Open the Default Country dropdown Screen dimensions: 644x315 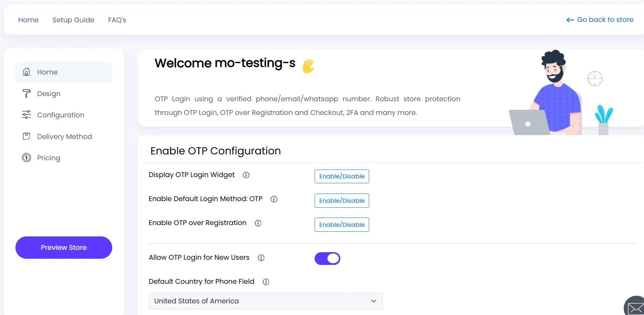(x=266, y=301)
